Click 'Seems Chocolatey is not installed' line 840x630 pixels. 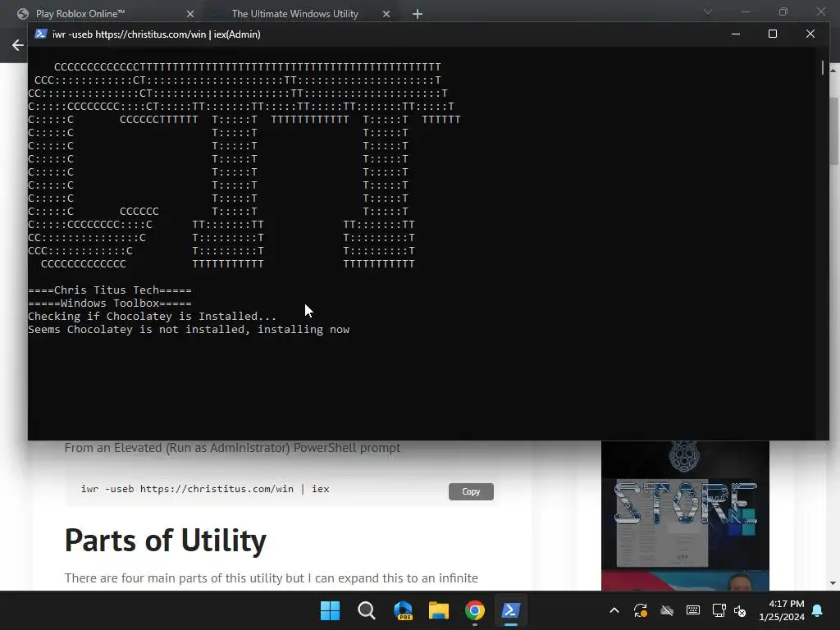pyautogui.click(x=189, y=330)
